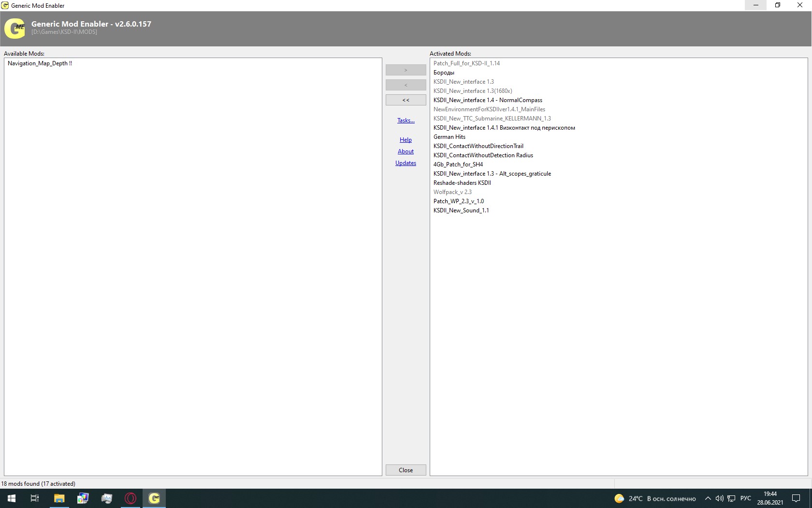812x508 pixels.
Task: Select KSDII_ContactWithoutDetection Radius mod
Action: [483, 155]
